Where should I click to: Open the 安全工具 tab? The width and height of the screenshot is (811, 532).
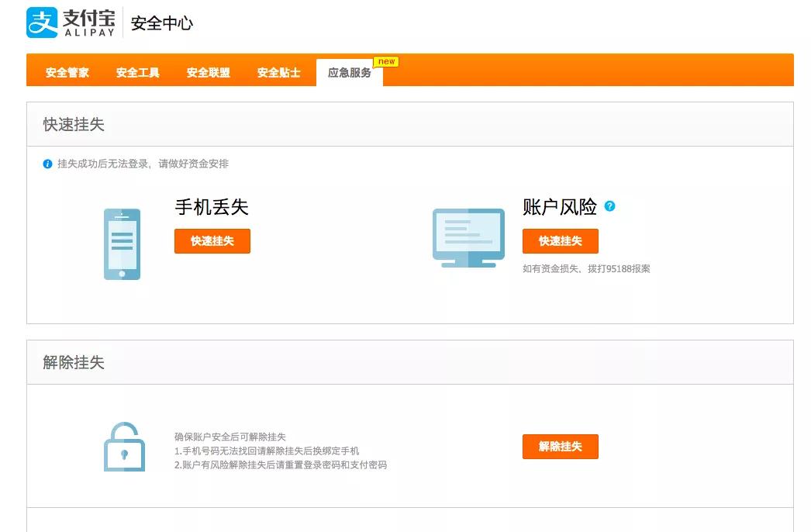[137, 72]
